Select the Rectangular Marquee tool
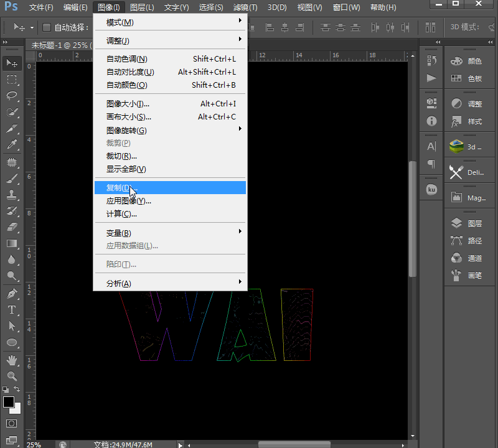 [x=12, y=79]
